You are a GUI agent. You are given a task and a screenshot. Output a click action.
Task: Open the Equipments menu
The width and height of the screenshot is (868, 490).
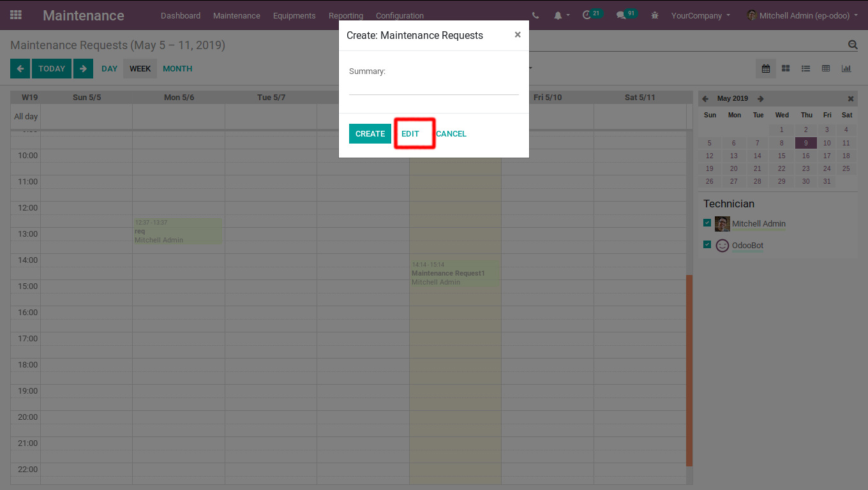[x=294, y=15]
